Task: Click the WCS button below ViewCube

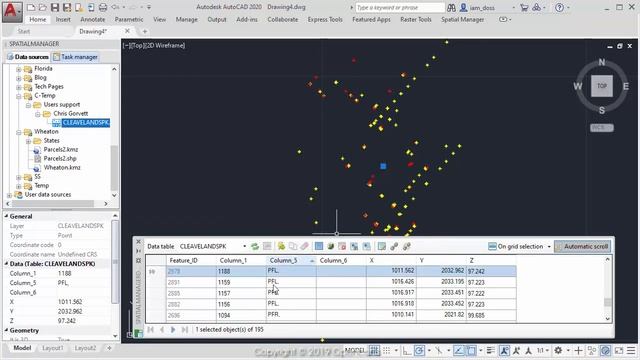Action: coord(601,128)
